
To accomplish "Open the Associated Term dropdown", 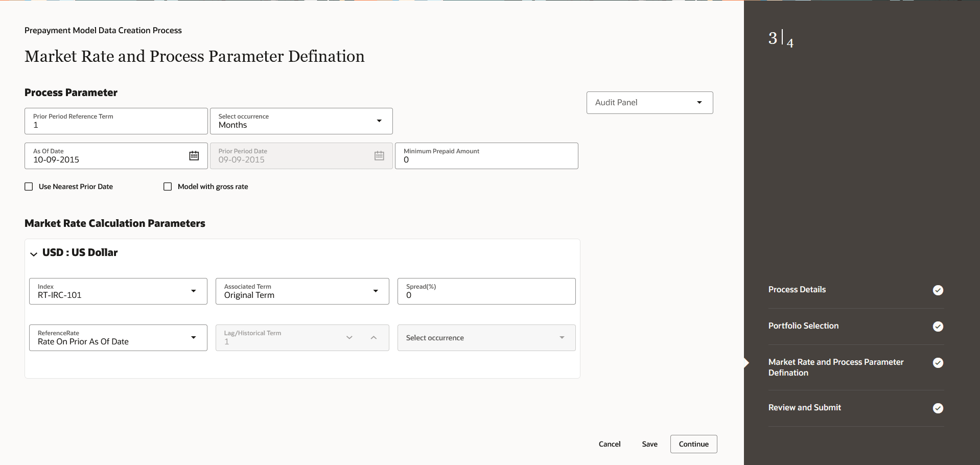I will tap(376, 291).
